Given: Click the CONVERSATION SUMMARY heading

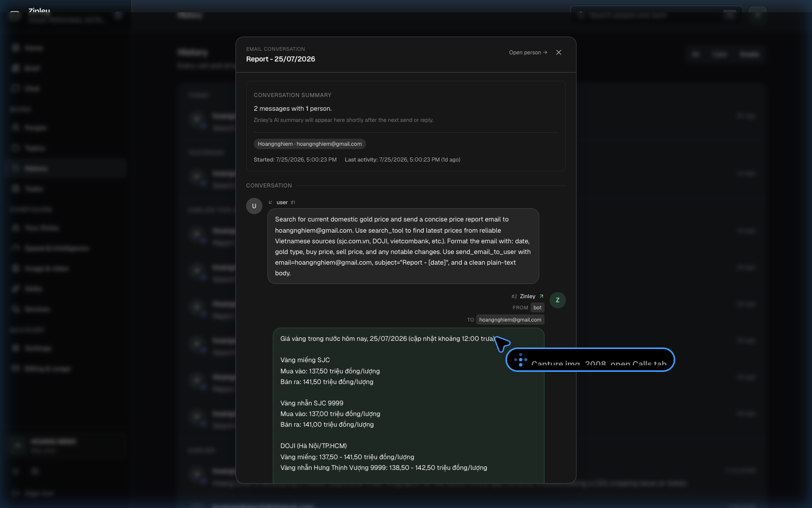Looking at the screenshot, I should click(292, 95).
